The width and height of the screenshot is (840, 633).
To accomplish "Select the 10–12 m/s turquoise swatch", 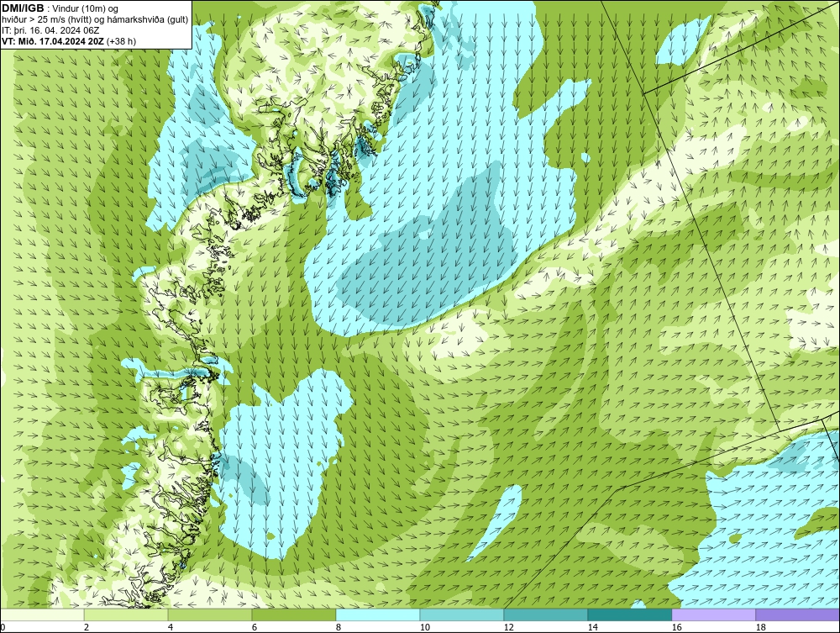I will coord(462,615).
